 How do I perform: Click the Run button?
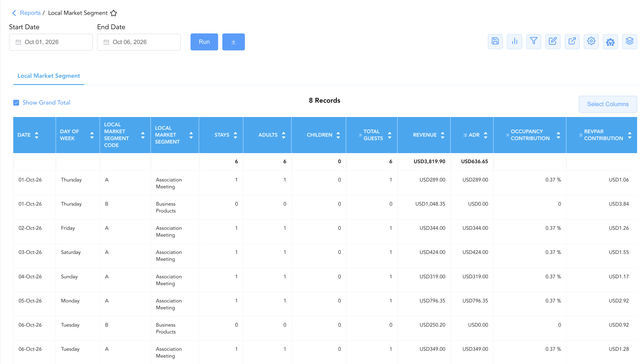coord(204,42)
